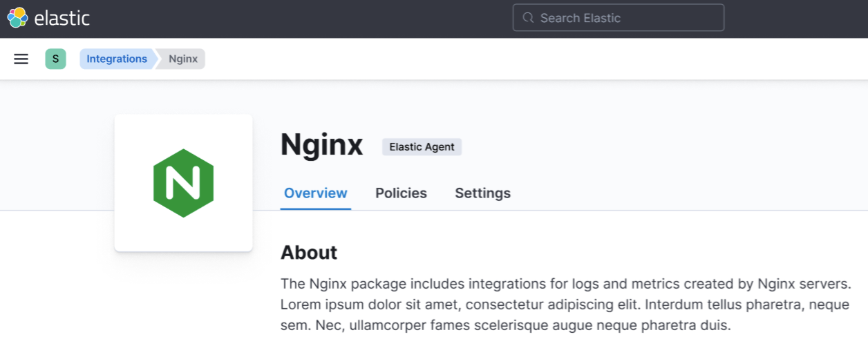Open the space selector S avatar

click(55, 59)
